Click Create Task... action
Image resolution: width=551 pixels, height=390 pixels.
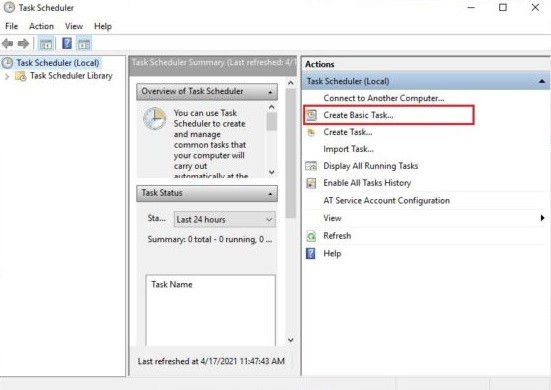pos(348,132)
